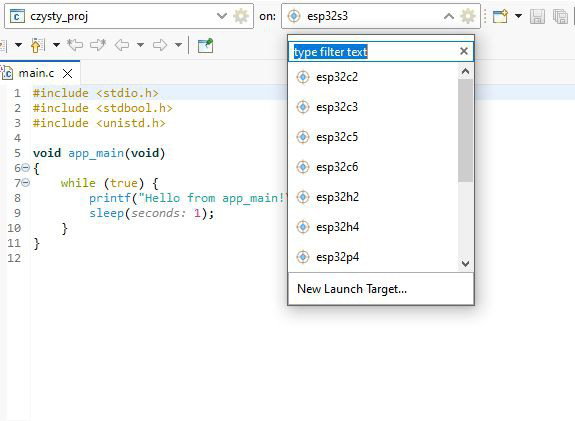Image resolution: width=575 pixels, height=421 pixels.
Task: Click New Launch Target... option
Action: point(352,289)
